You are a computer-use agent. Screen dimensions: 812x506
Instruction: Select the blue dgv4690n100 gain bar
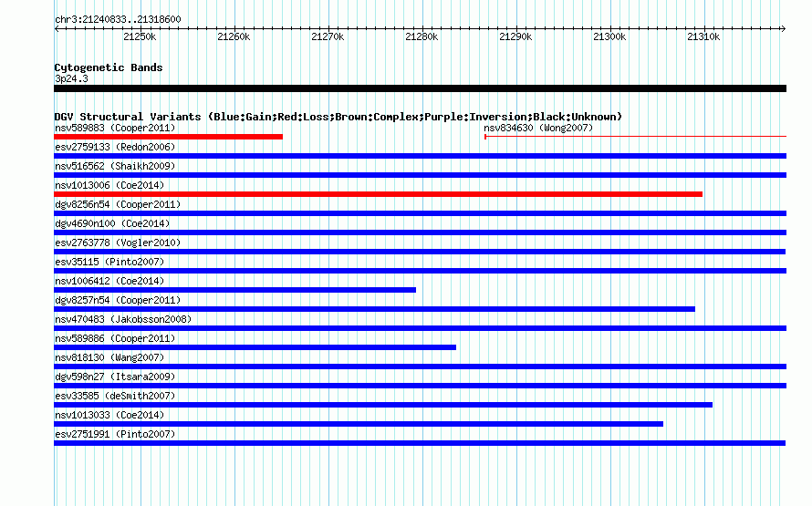pos(420,232)
